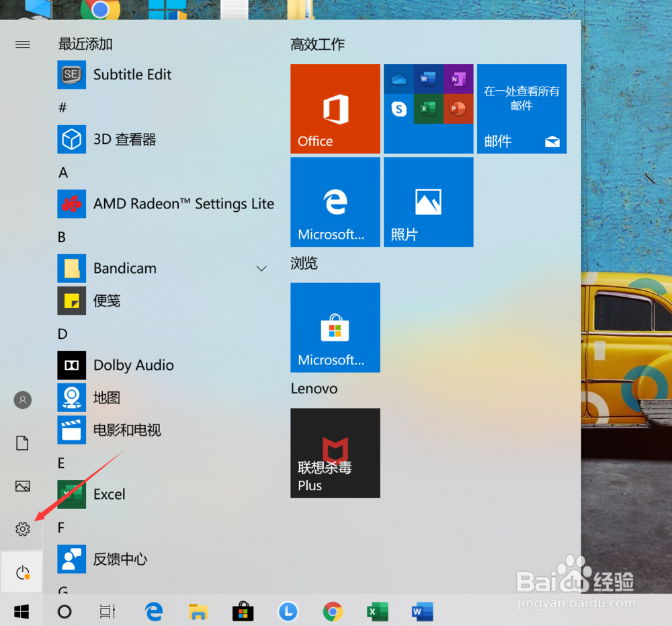Select the letter 'A' section header
This screenshot has height=626, width=672.
point(61,173)
